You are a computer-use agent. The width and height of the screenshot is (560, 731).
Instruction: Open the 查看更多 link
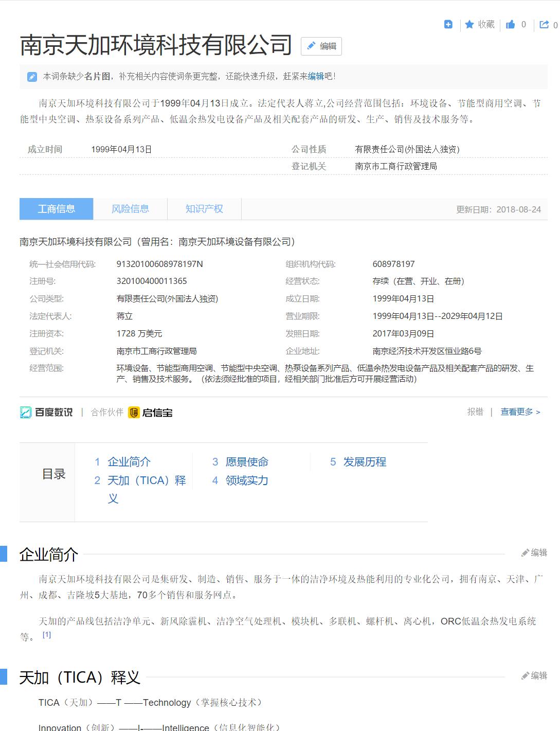520,412
